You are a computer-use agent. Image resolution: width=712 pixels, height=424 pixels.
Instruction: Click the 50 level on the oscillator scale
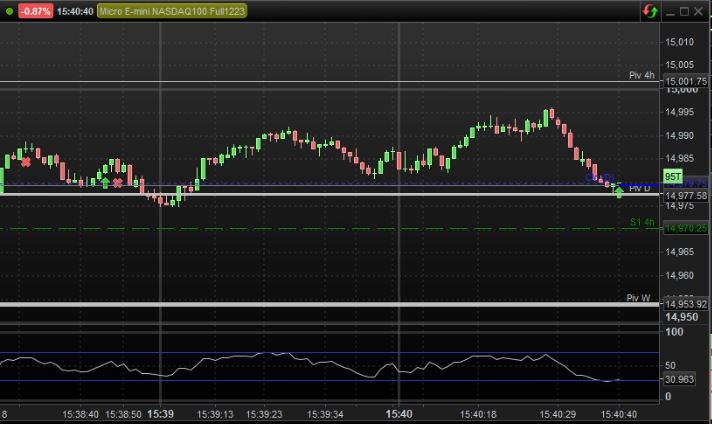pyautogui.click(x=671, y=365)
